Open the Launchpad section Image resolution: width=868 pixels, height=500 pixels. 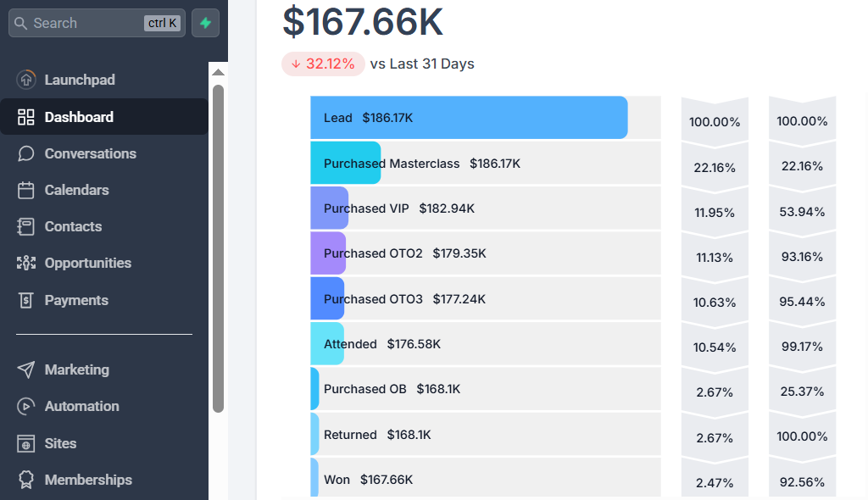[80, 80]
